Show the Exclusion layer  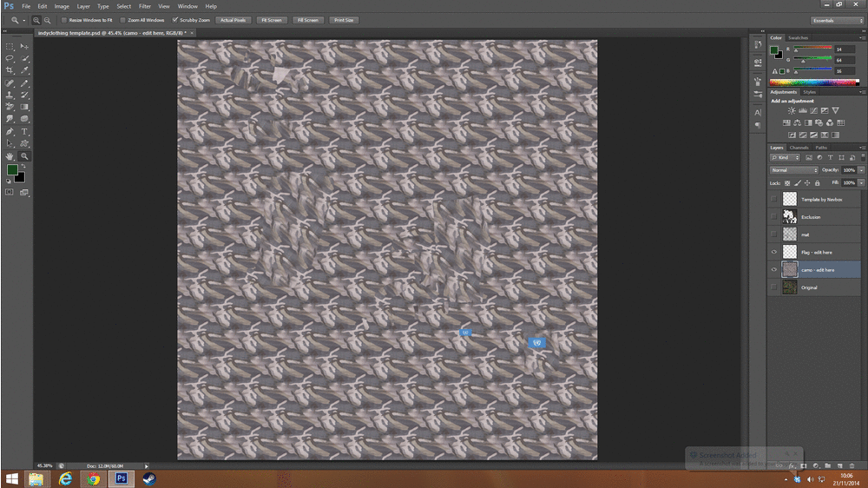tap(774, 216)
